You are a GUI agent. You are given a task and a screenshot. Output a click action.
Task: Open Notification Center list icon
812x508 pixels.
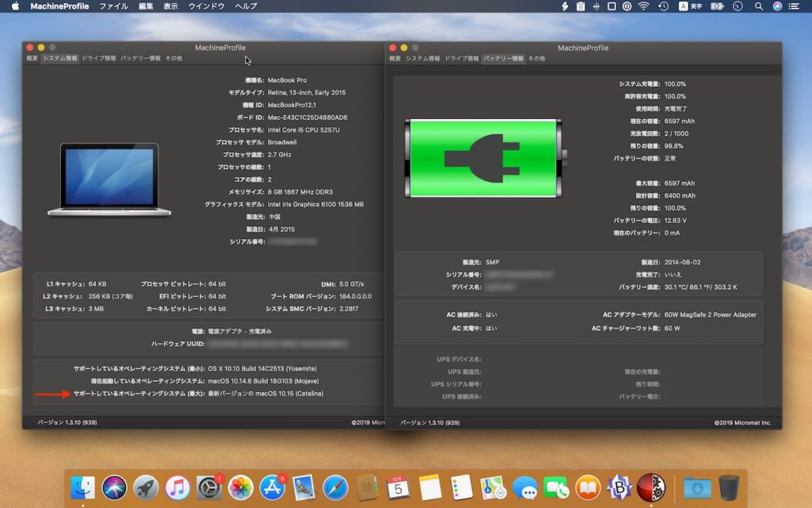pos(794,6)
